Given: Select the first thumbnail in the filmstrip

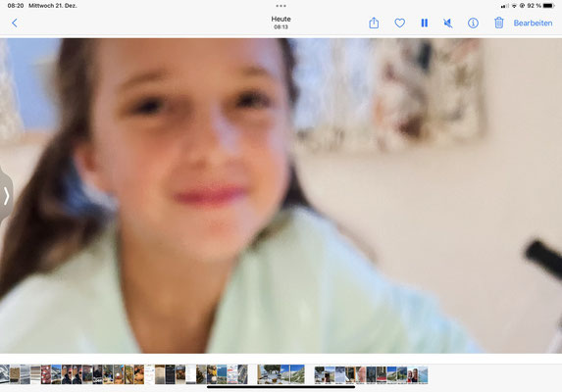Looking at the screenshot, I should 5,374.
